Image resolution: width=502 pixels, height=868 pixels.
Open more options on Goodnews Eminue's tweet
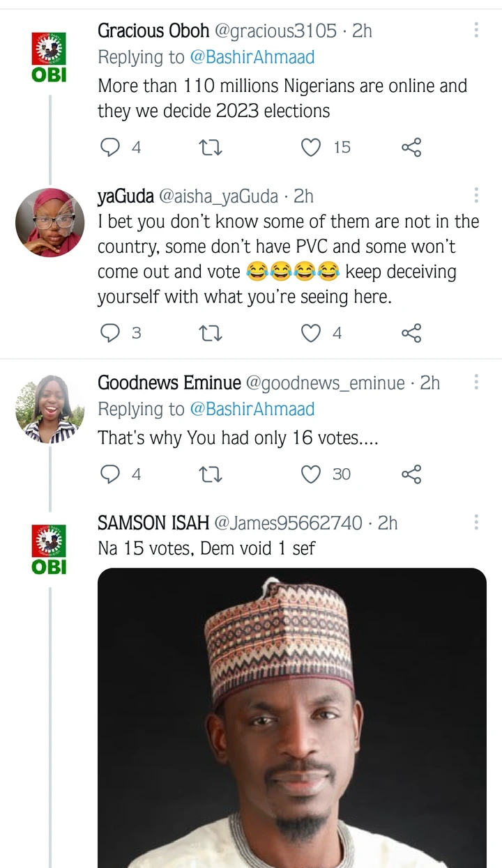click(476, 382)
